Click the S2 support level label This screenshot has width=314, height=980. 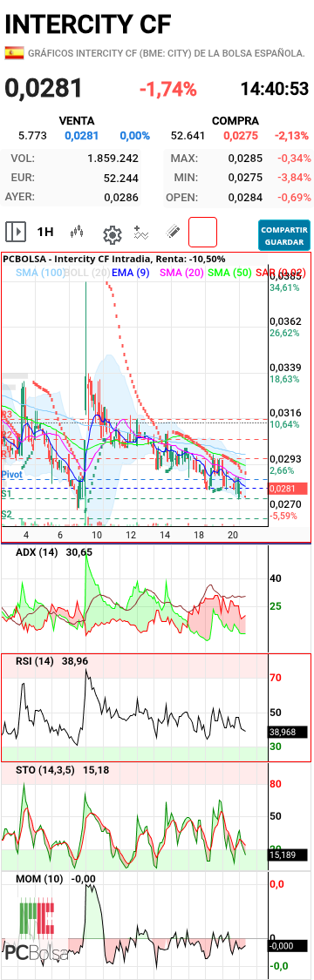pyautogui.click(x=7, y=514)
